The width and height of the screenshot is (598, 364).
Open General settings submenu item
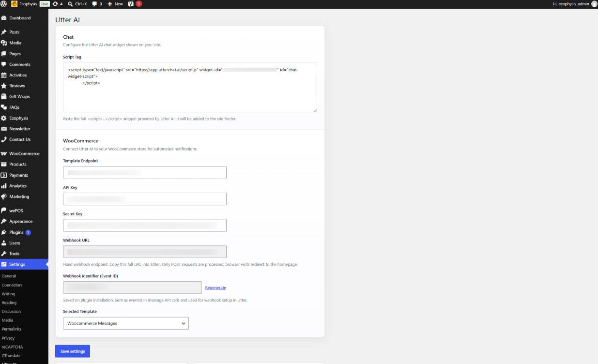[x=9, y=276]
